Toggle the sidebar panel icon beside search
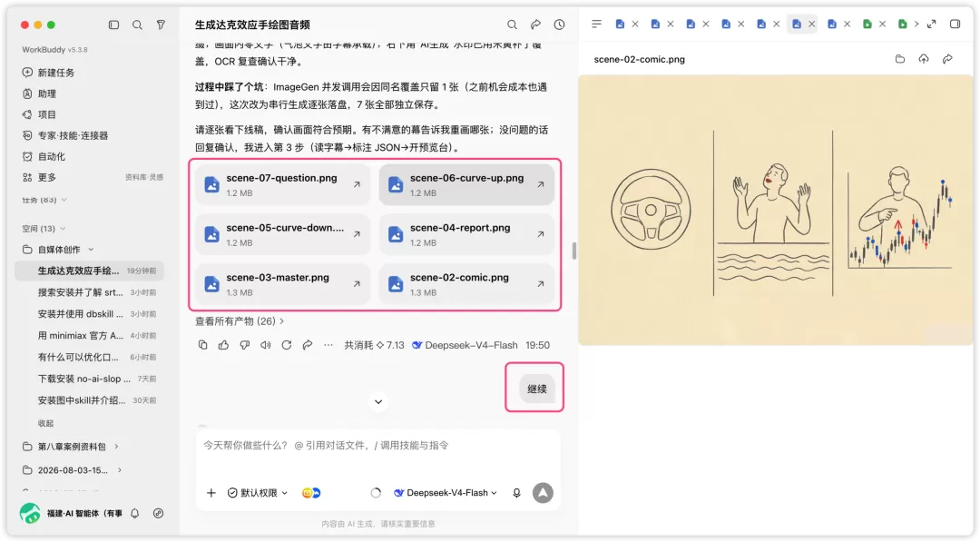 (x=113, y=25)
